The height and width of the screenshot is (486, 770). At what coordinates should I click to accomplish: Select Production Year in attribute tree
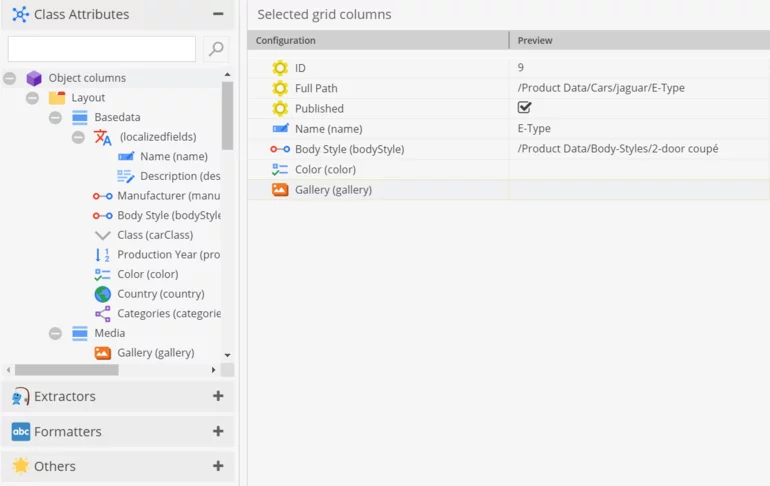click(x=168, y=255)
